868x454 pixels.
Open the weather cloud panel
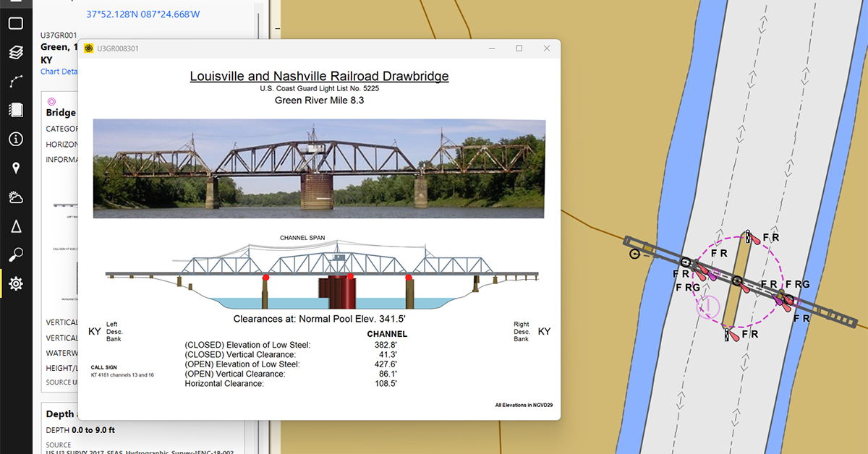[x=16, y=197]
